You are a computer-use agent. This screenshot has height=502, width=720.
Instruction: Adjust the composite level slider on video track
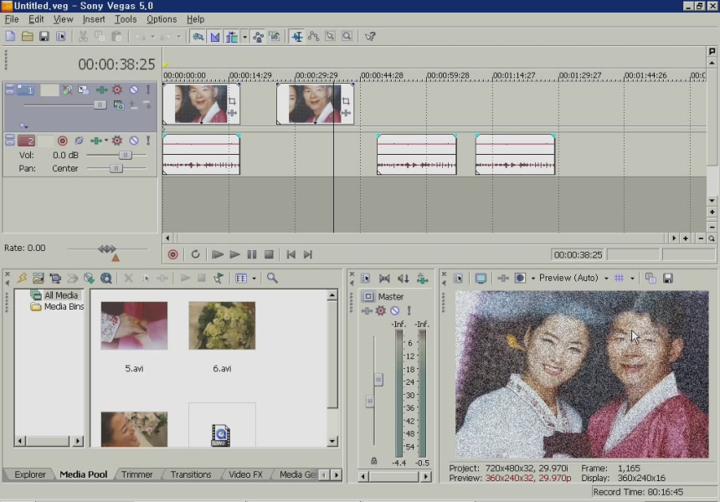(100, 105)
